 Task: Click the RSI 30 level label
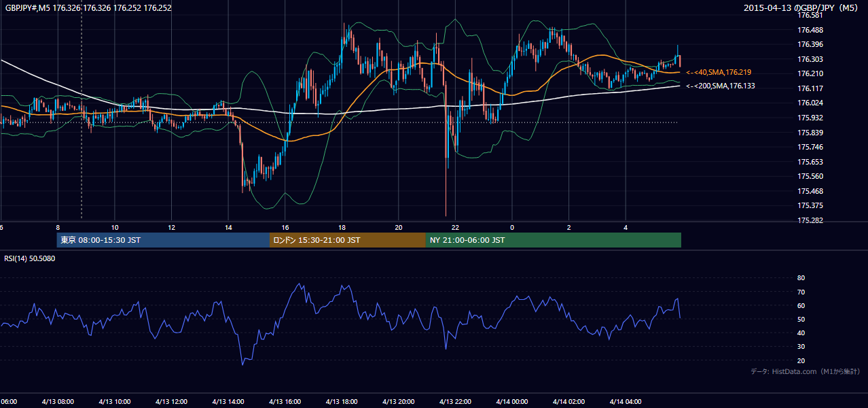pos(801,346)
